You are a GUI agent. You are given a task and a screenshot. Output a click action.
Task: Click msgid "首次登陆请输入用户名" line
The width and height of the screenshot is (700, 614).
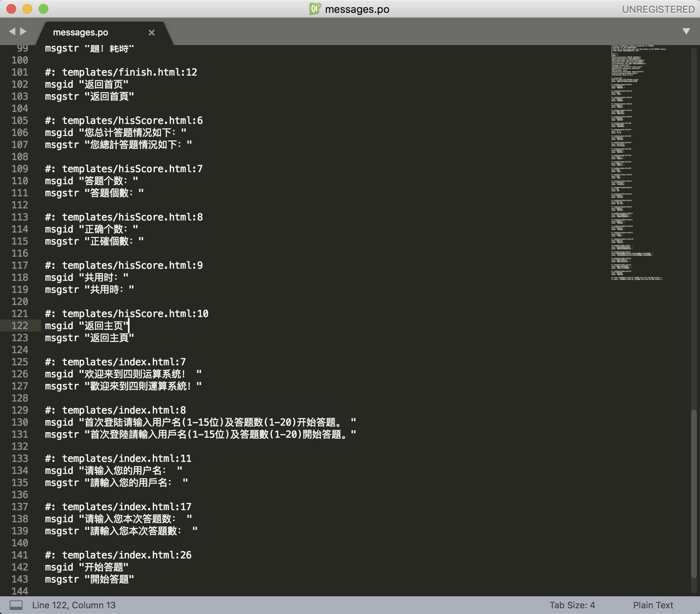tap(201, 422)
